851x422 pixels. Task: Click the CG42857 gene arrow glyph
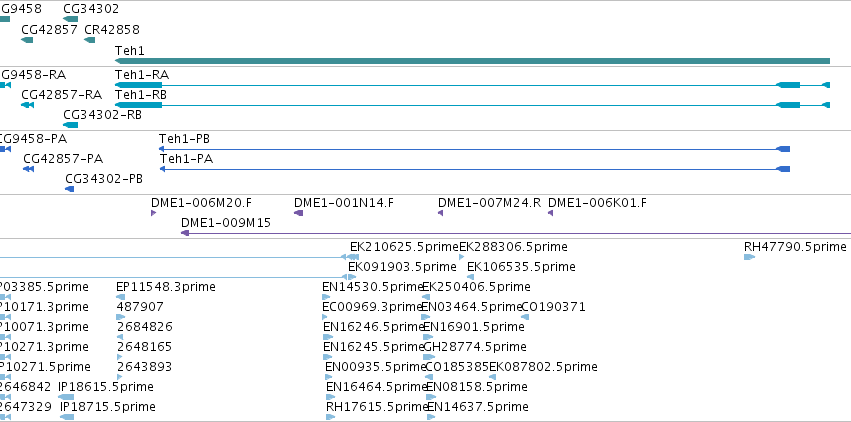coord(27,40)
